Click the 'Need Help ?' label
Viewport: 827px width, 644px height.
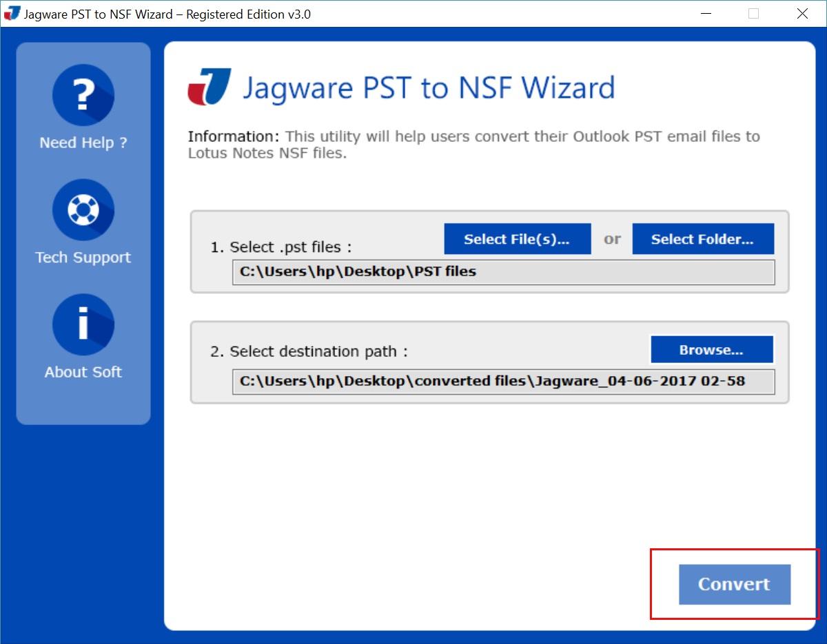pos(83,143)
